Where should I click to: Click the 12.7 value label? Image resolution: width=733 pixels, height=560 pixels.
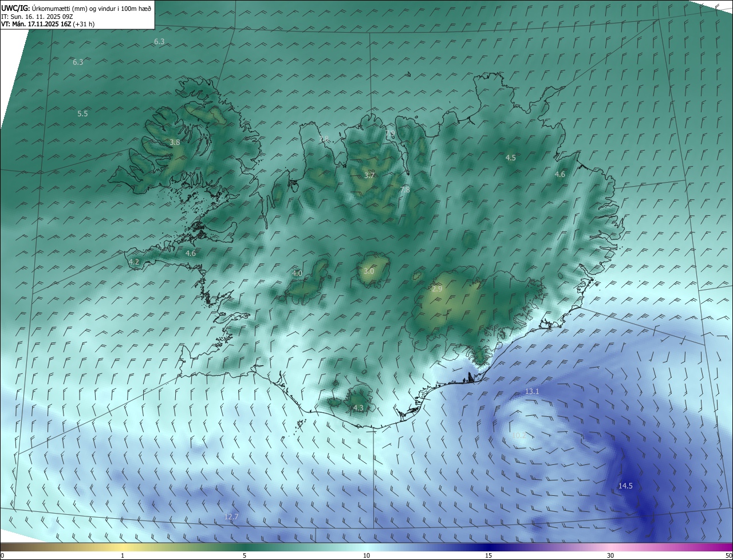tap(231, 517)
